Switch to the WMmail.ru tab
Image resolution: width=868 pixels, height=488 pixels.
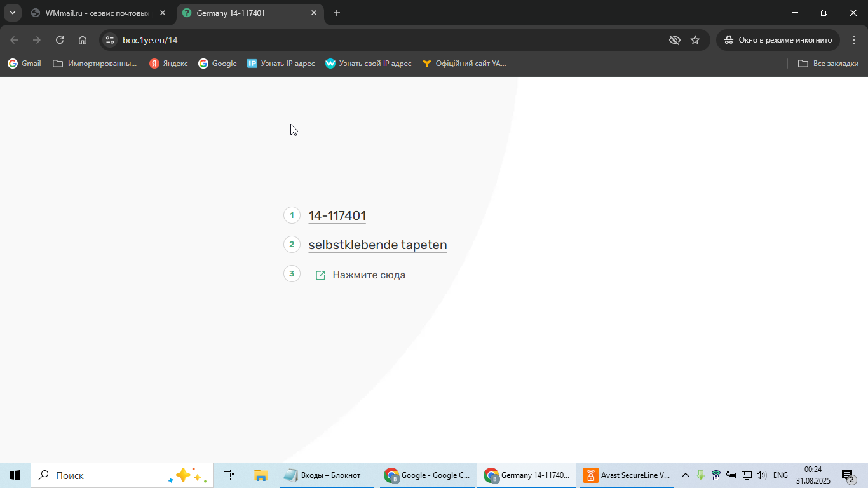tap(99, 13)
